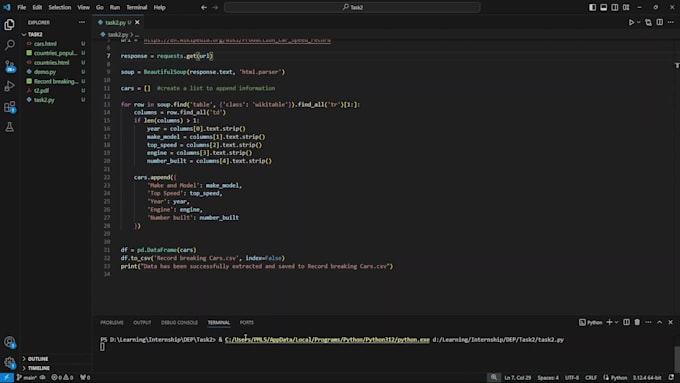Screen dimensions: 680x383
Task: Open terminal panel More Actions ellipsis
Action: (x=648, y=322)
